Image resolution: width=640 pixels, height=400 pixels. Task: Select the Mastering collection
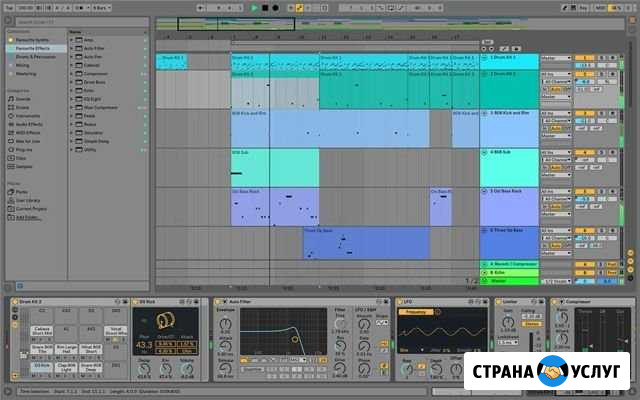tap(26, 74)
